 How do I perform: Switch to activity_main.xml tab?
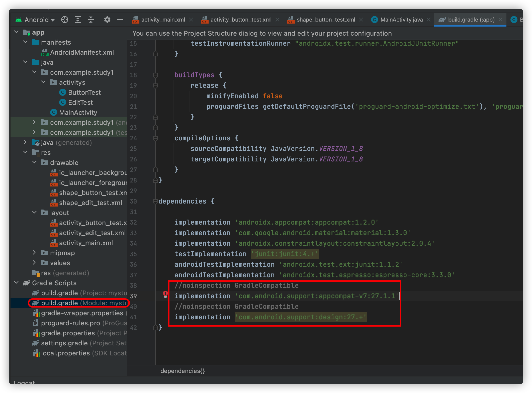point(163,20)
